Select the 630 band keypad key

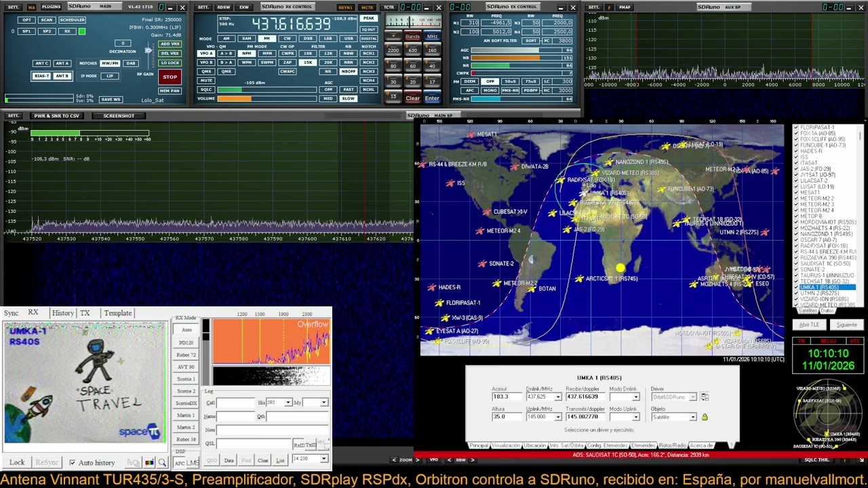(x=412, y=50)
